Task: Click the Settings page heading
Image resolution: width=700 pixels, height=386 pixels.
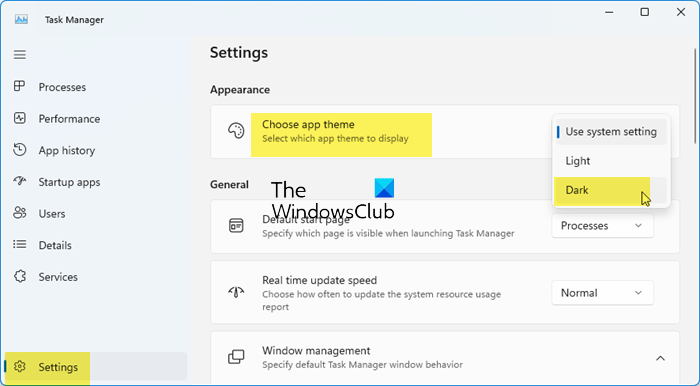Action: [x=239, y=53]
